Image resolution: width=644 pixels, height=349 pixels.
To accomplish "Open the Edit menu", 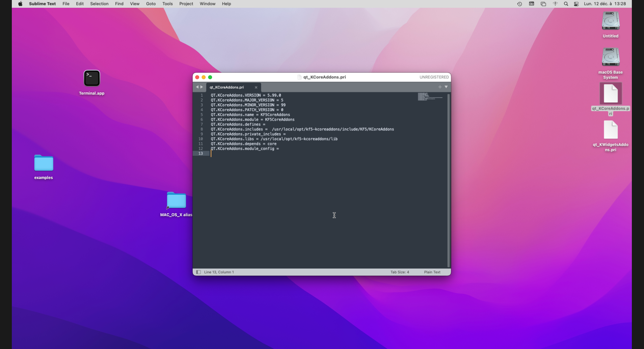I will [x=80, y=4].
